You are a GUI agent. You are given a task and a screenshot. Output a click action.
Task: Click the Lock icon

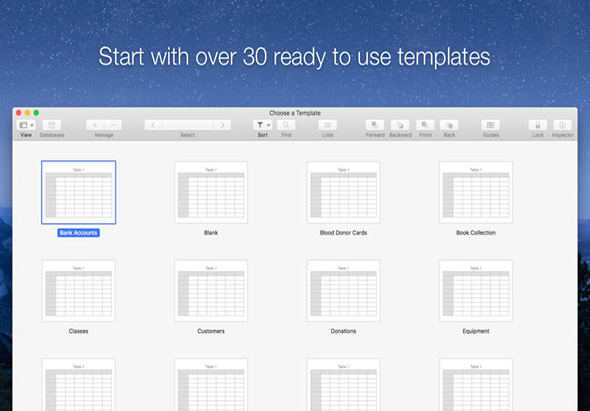[538, 125]
